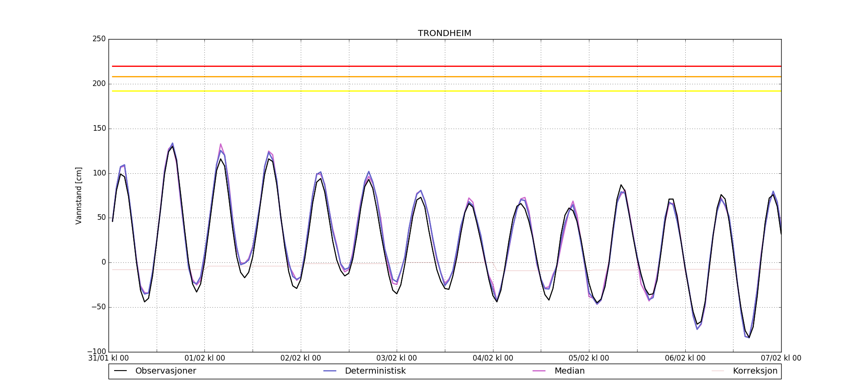Select the 07/02 kl 00 x-axis tick label
This screenshot has width=868, height=391.
(x=781, y=358)
